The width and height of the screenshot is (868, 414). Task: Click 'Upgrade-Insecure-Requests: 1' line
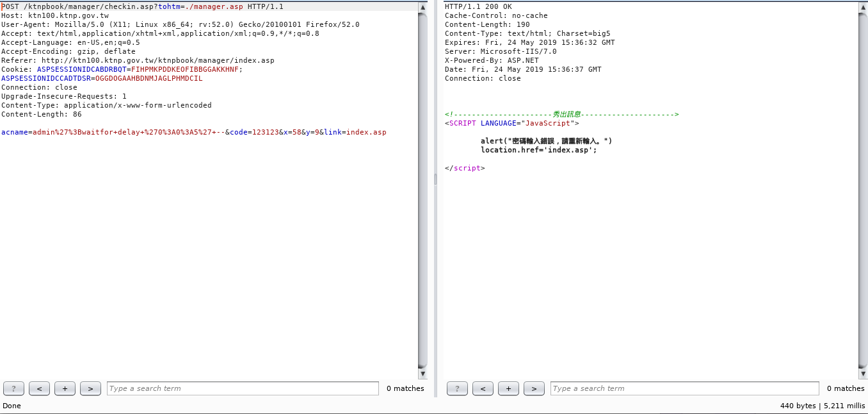click(x=64, y=96)
